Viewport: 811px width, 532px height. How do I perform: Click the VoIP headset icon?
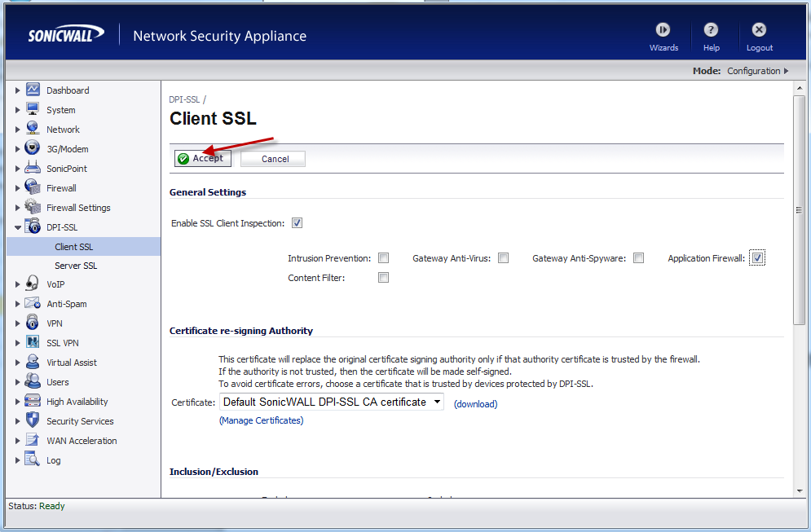pos(33,284)
